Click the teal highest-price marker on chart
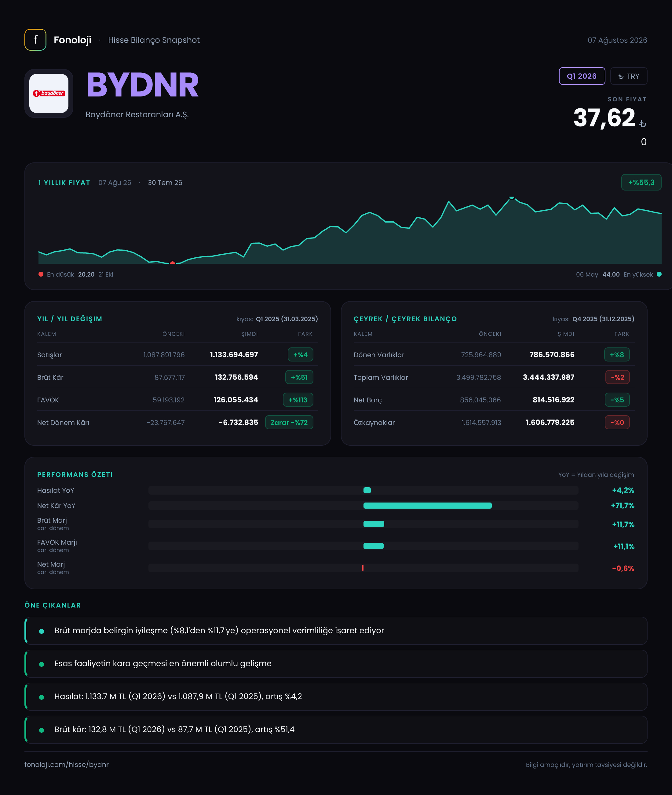Screen dimensions: 672x795 tap(512, 197)
